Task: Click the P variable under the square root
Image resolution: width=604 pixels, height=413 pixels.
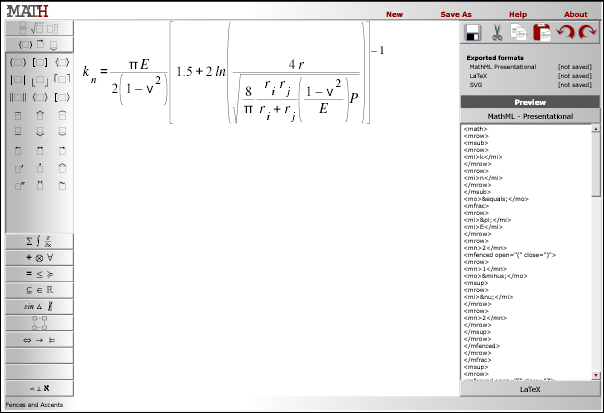Action: tap(354, 99)
